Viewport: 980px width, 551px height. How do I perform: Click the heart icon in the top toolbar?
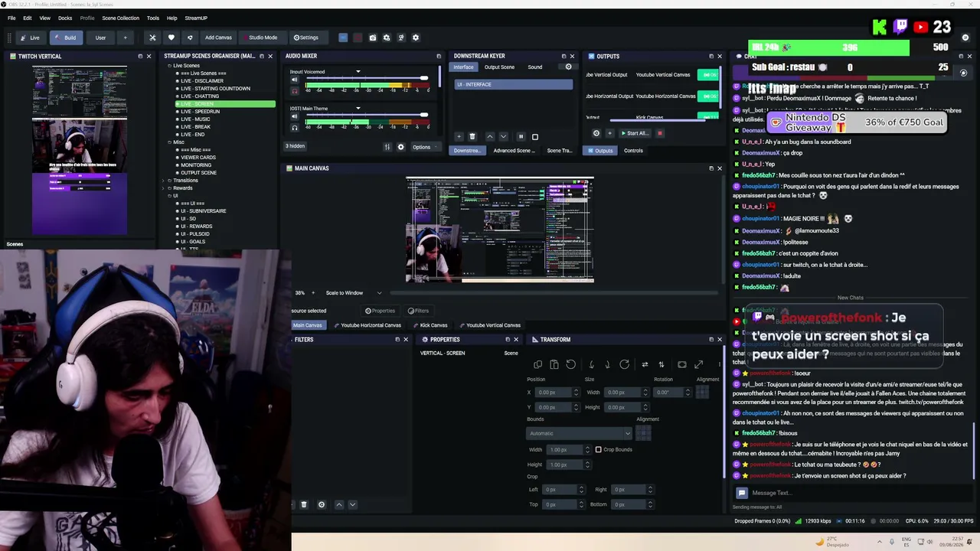coord(171,37)
